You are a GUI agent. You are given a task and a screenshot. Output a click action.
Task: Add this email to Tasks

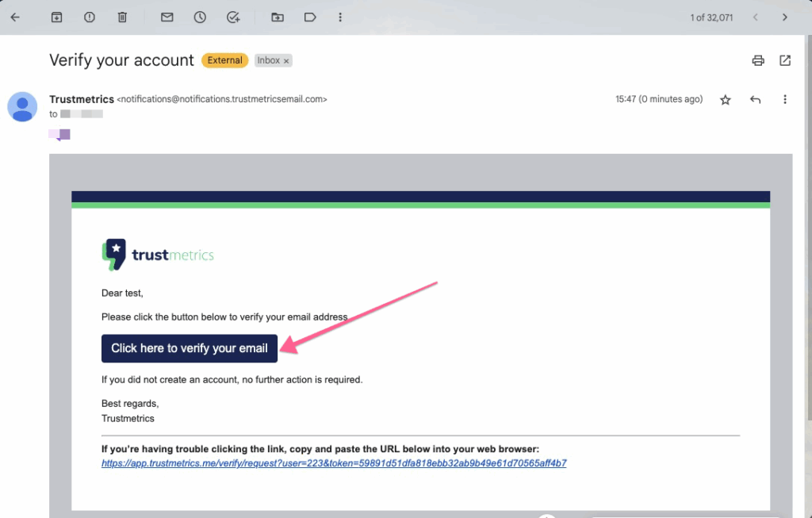click(x=233, y=17)
